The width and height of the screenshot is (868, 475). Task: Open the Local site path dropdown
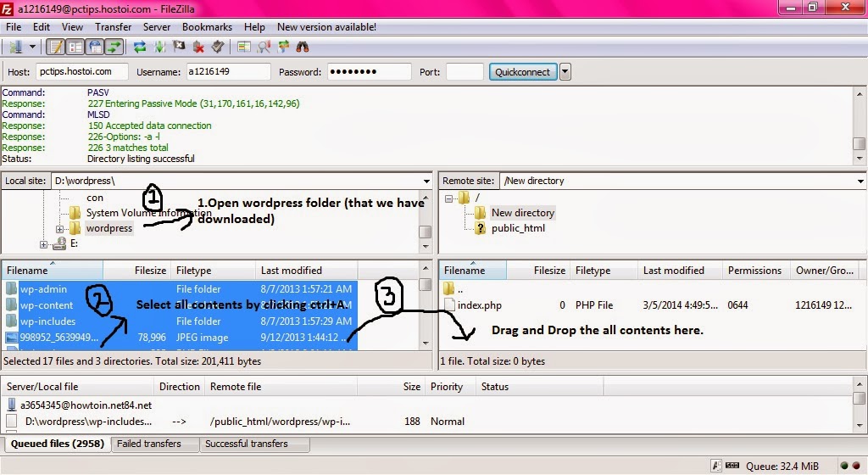tap(426, 181)
